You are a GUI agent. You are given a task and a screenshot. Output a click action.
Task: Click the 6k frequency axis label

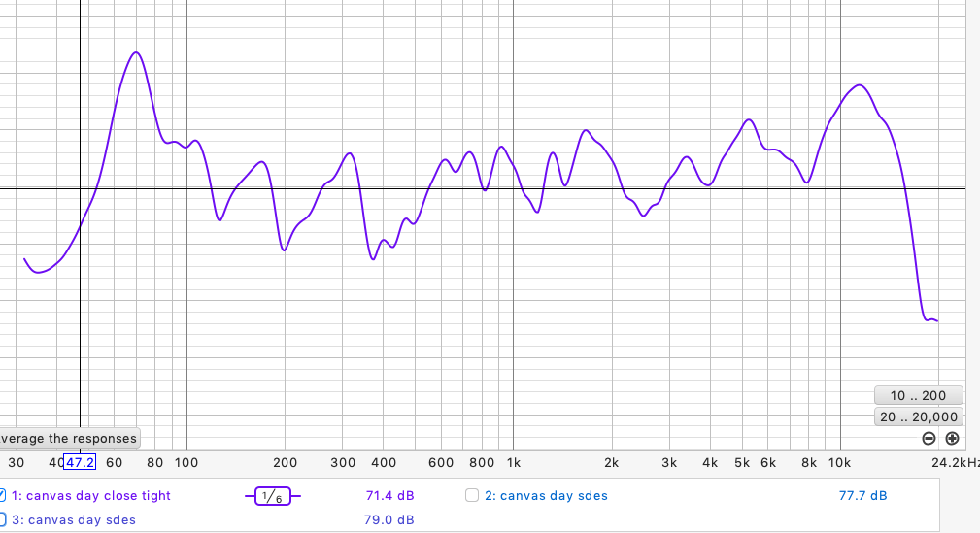pyautogui.click(x=768, y=462)
